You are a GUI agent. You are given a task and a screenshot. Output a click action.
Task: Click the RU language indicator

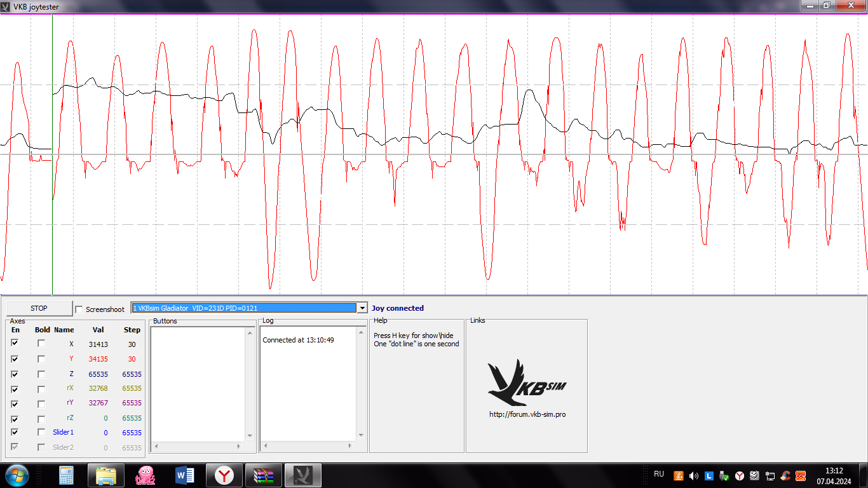pos(659,474)
